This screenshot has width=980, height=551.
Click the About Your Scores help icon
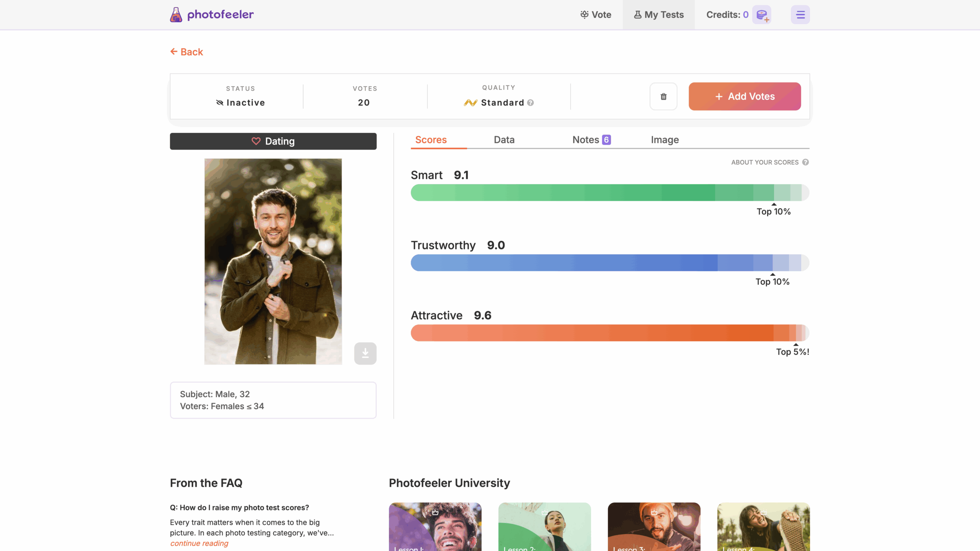pos(805,162)
